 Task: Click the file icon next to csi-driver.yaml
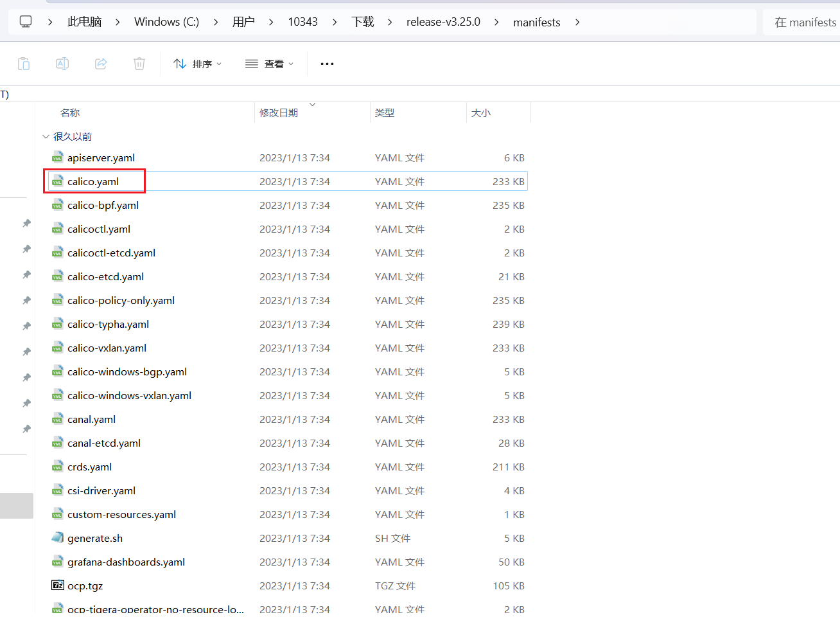[57, 490]
